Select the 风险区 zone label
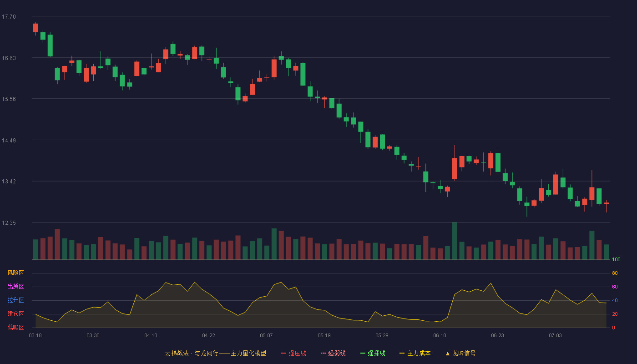 15,273
